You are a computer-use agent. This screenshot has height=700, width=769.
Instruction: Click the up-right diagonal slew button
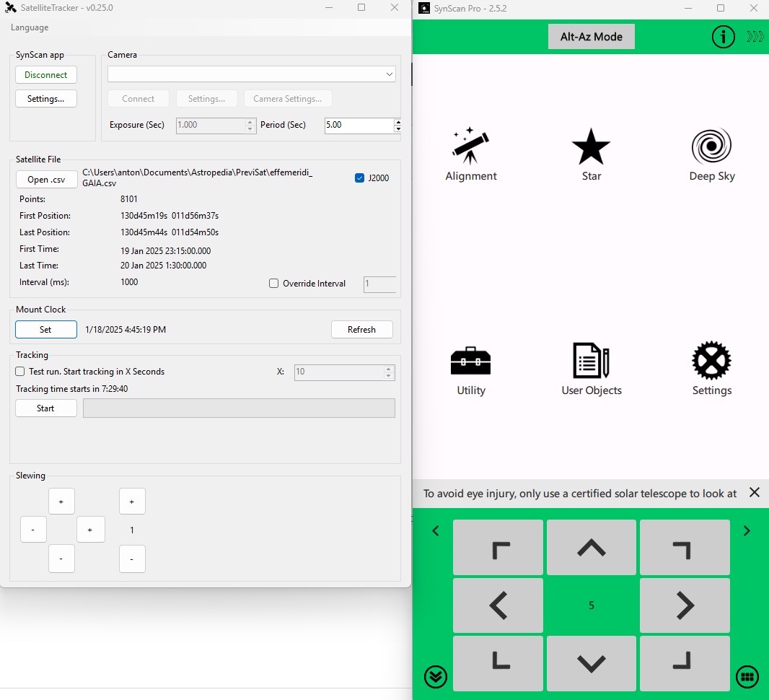[x=685, y=548]
